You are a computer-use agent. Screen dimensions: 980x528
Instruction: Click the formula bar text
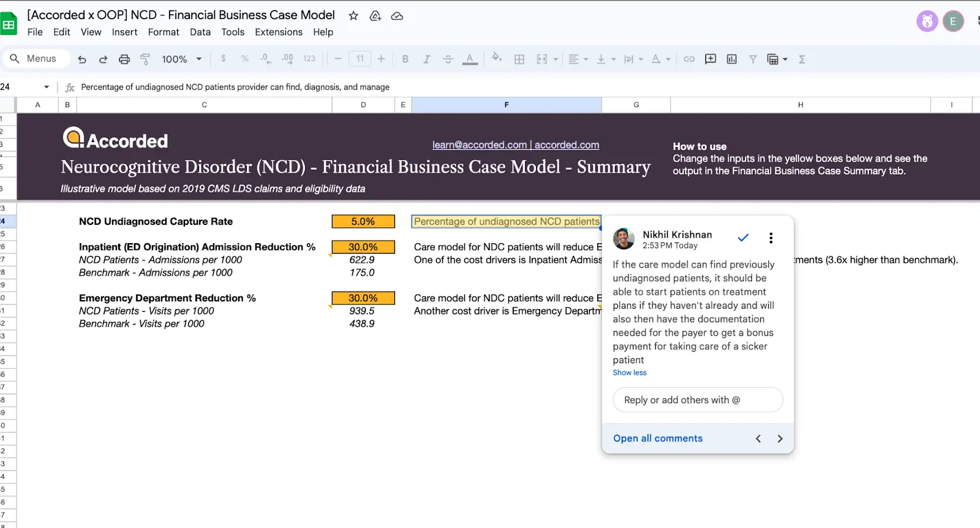235,87
